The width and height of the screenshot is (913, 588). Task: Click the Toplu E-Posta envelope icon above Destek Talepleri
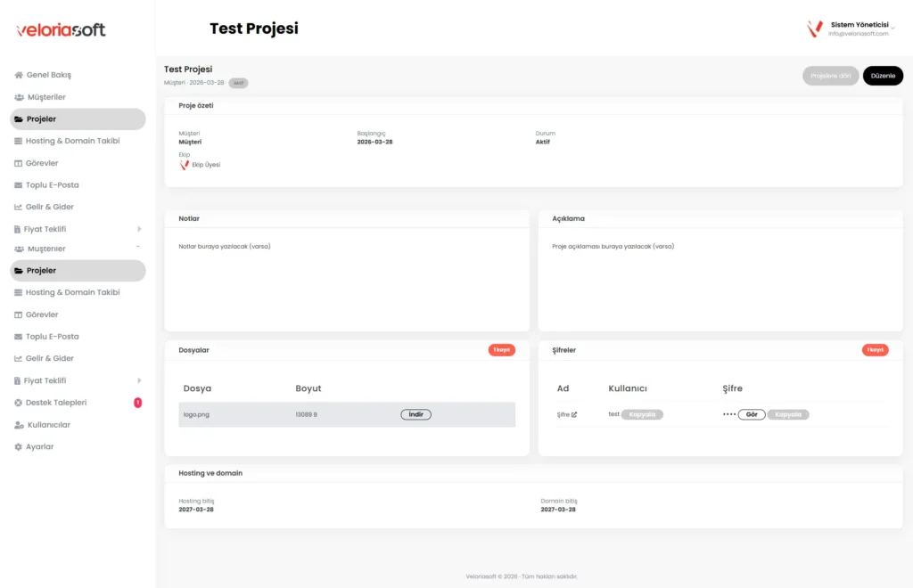[18, 337]
